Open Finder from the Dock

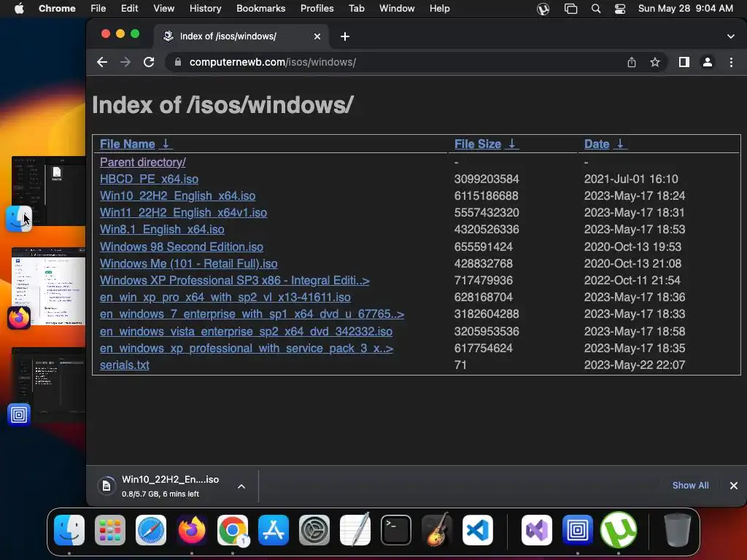coord(69,530)
